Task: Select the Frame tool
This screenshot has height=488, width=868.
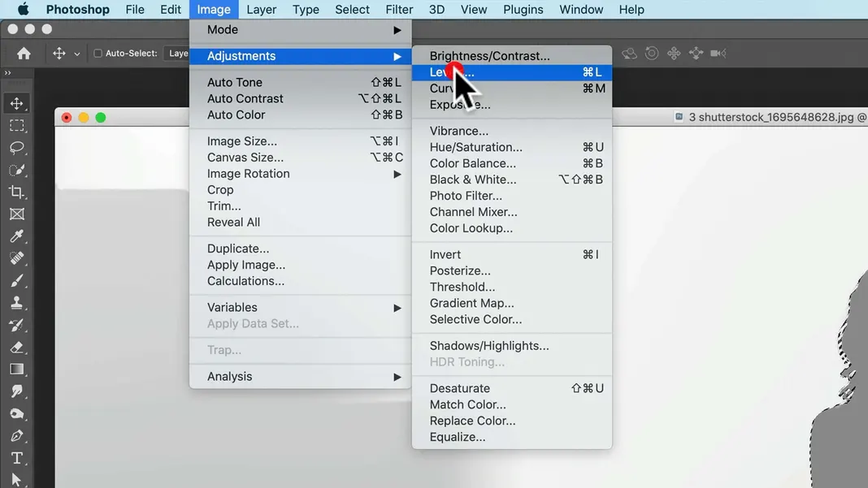Action: pyautogui.click(x=16, y=214)
